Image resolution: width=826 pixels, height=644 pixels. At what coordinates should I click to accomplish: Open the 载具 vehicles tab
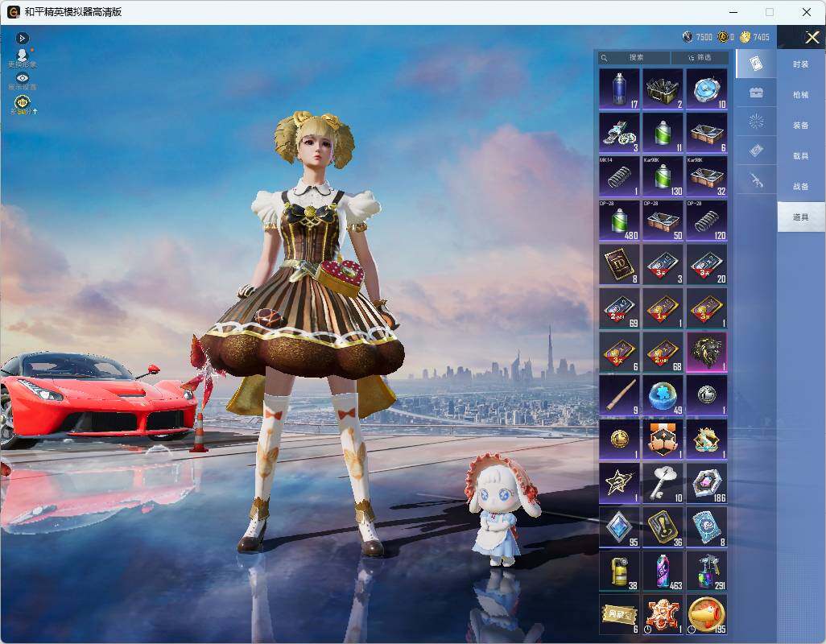click(x=801, y=156)
